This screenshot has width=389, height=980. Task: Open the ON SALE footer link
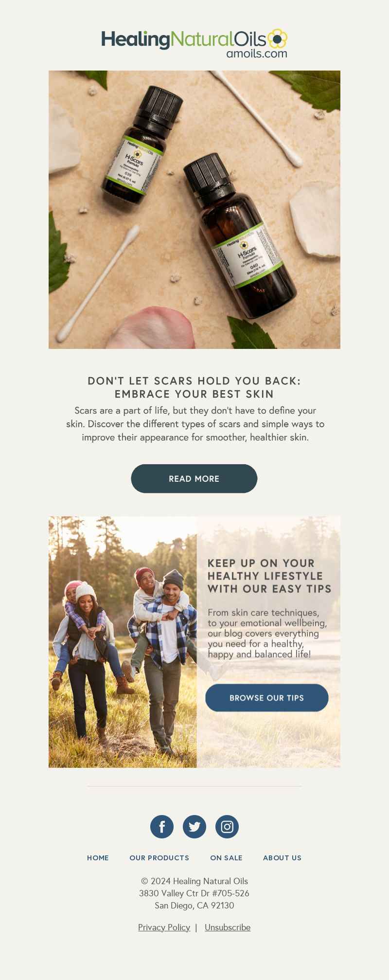(226, 858)
